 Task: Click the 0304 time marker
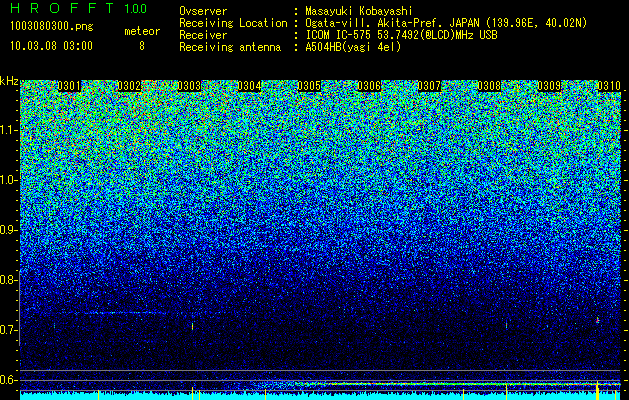249,86
